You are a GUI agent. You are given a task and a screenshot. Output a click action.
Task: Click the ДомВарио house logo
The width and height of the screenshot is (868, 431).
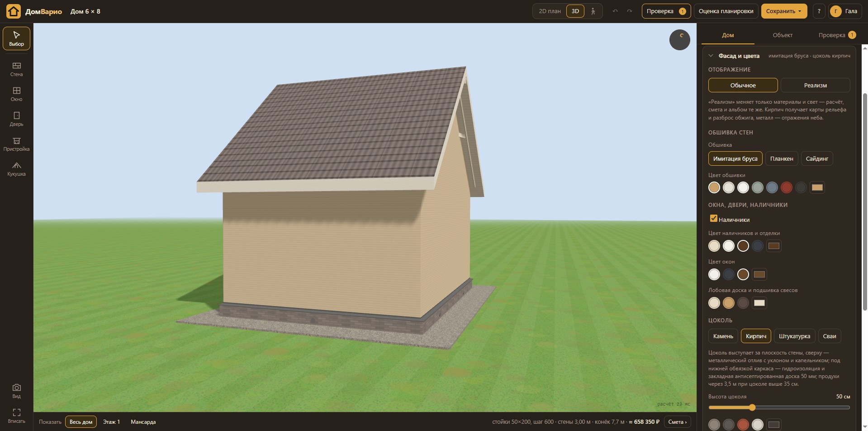coord(14,11)
